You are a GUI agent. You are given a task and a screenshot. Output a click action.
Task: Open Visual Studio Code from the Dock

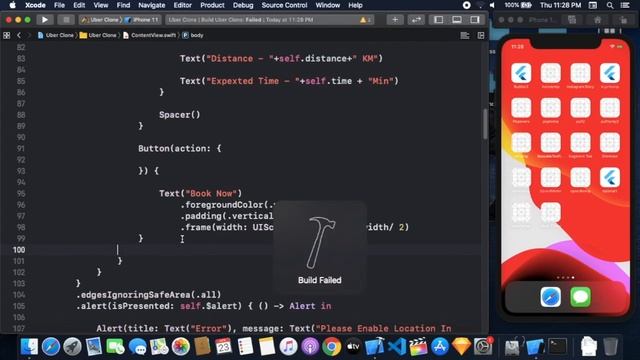pos(396,347)
